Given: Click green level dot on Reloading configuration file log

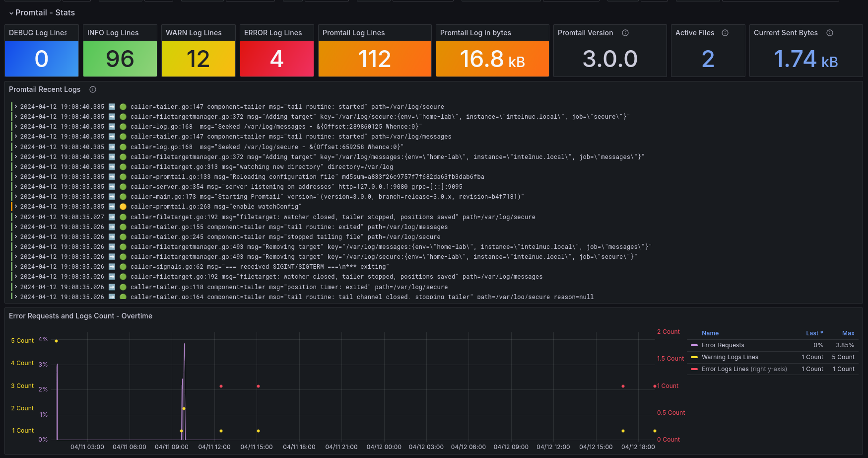Looking at the screenshot, I should point(123,177).
